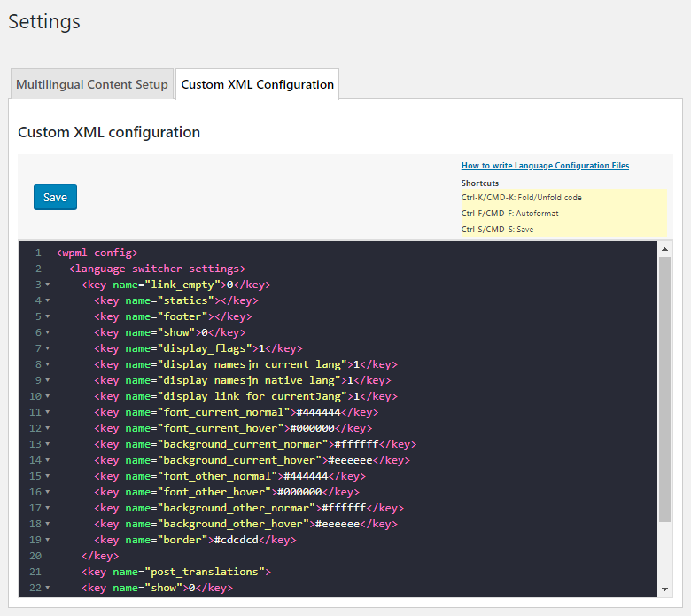Fold code at line 13 arrow
691x616 pixels.
coord(48,444)
